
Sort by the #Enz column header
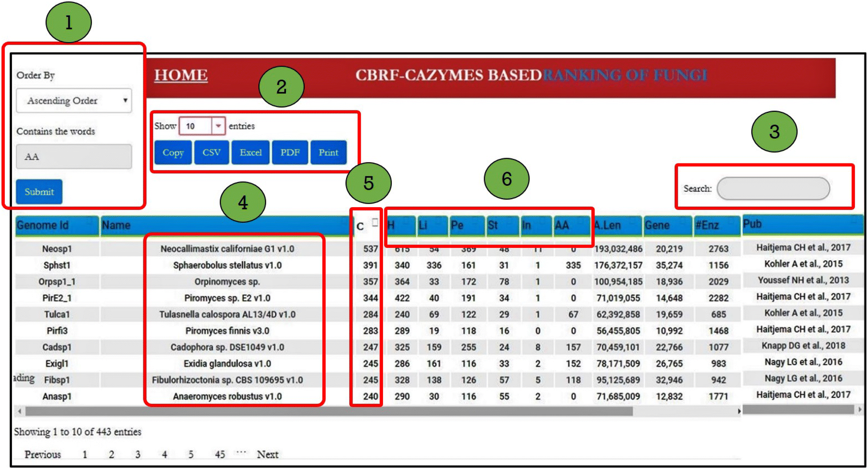[x=717, y=225]
